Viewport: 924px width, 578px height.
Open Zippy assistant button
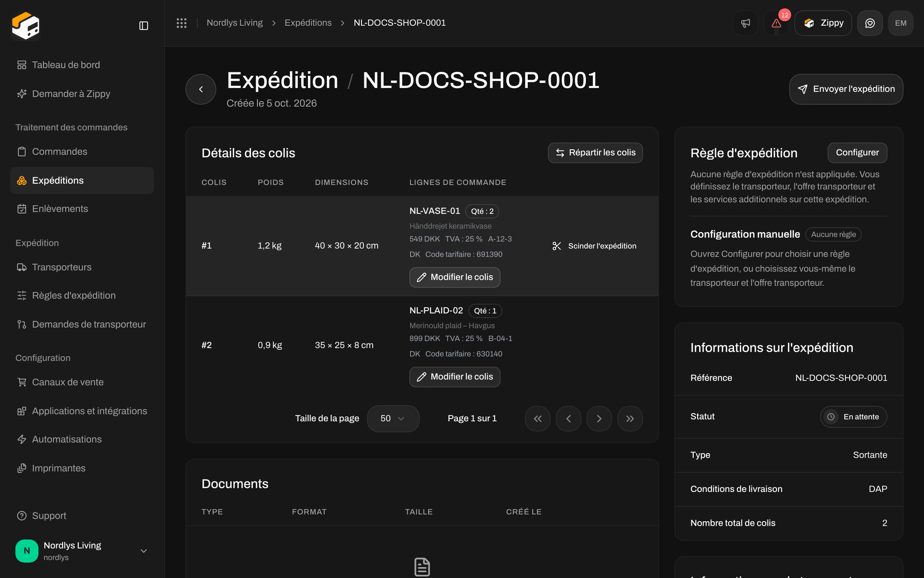[823, 23]
